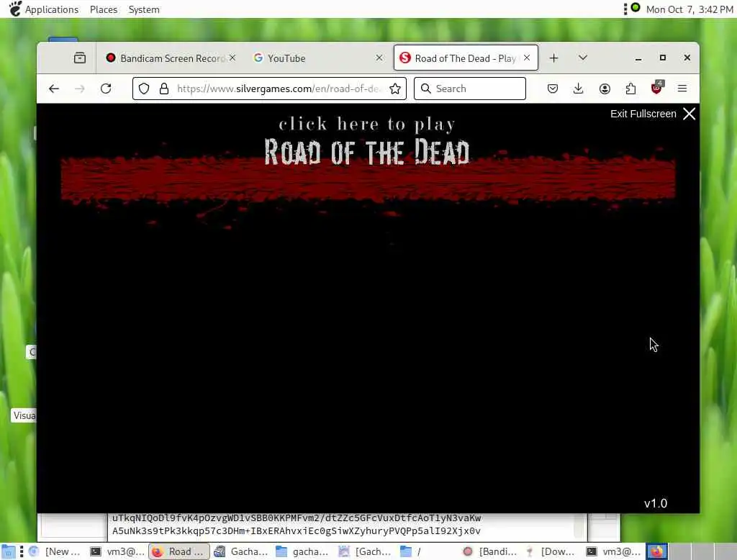Viewport: 737px width, 560px height.
Task: Bookmark this page with the star icon
Action: click(395, 89)
